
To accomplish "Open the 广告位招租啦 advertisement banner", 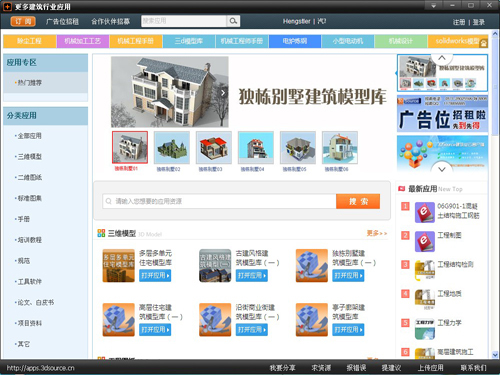I will (442, 114).
